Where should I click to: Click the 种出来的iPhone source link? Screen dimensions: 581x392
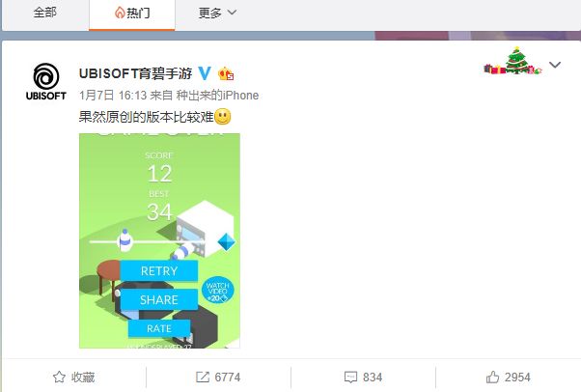217,96
